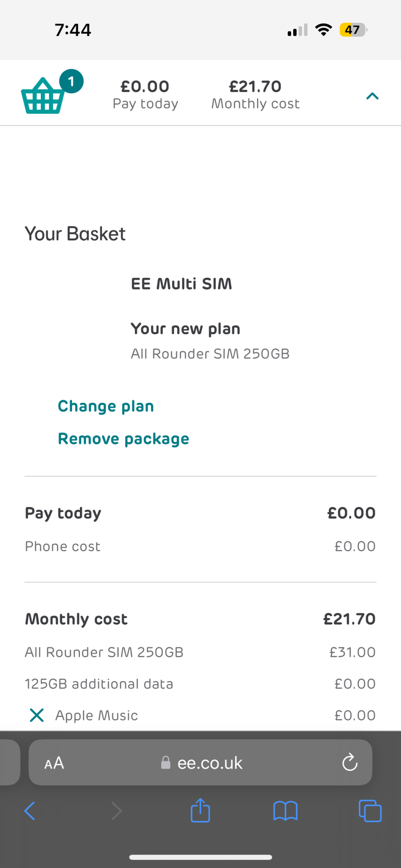
Task: Remove Apple Music with the X icon
Action: click(37, 715)
